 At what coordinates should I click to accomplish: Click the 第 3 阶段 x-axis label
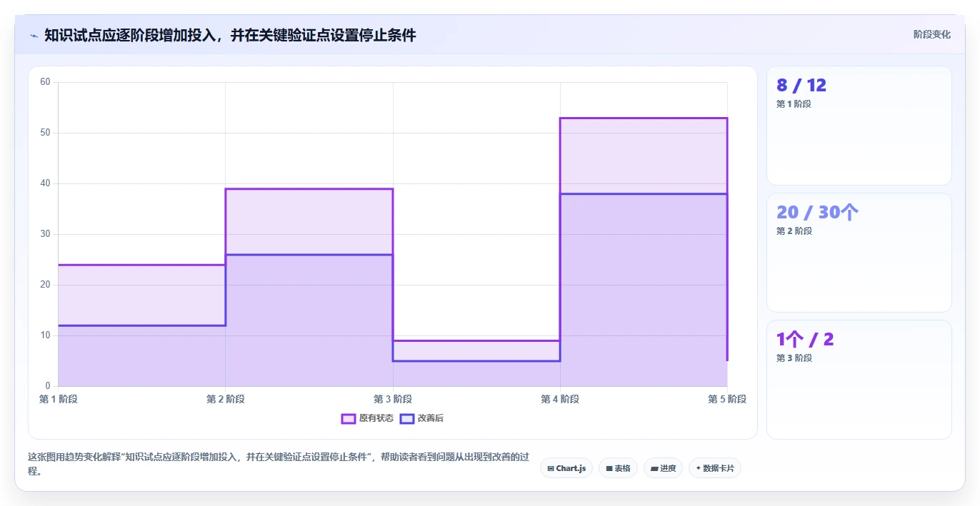(x=393, y=399)
